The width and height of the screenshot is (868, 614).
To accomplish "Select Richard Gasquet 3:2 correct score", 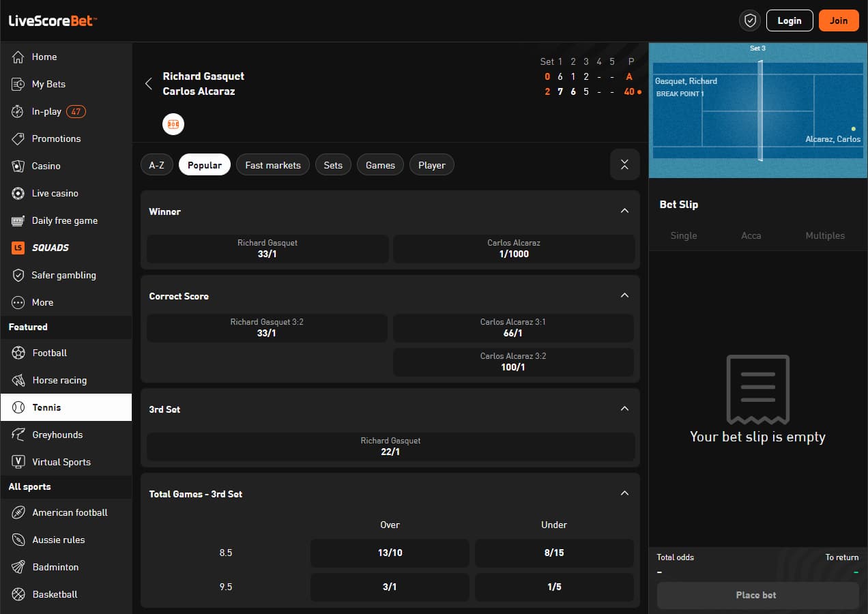I will (267, 328).
